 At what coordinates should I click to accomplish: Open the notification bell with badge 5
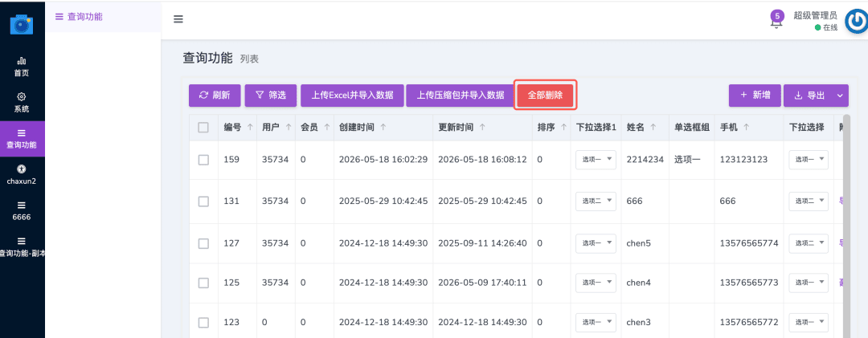pyautogui.click(x=777, y=20)
